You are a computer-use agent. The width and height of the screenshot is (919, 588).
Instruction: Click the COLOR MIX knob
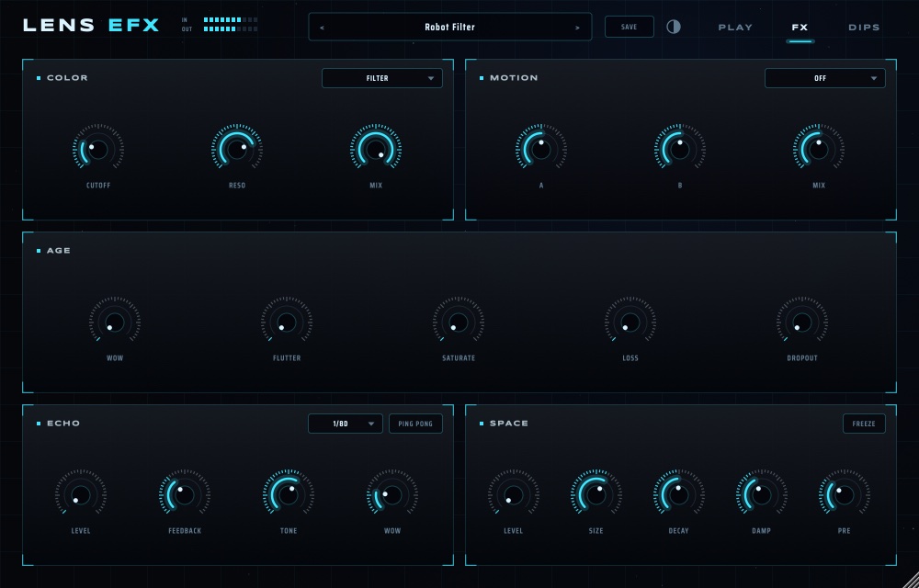pyautogui.click(x=376, y=150)
